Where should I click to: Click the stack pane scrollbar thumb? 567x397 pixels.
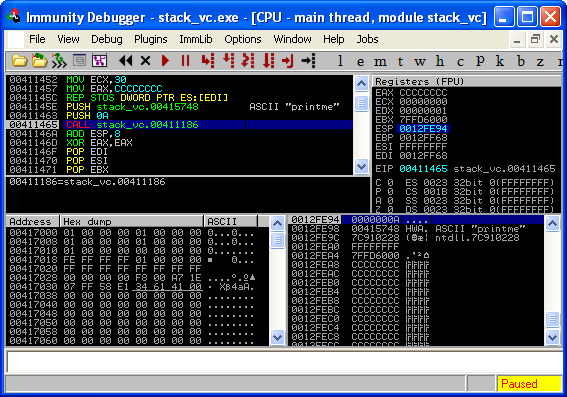click(552, 319)
